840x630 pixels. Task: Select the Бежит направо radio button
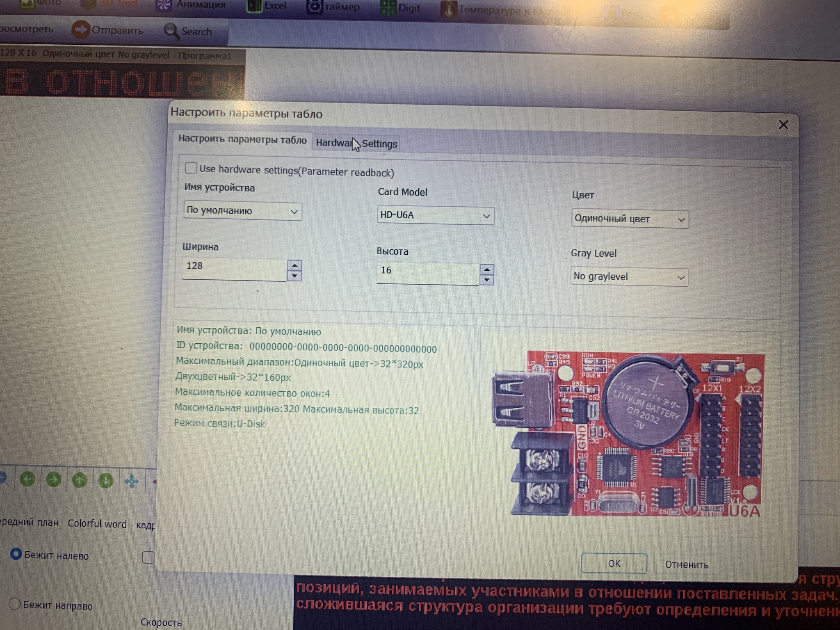click(14, 604)
